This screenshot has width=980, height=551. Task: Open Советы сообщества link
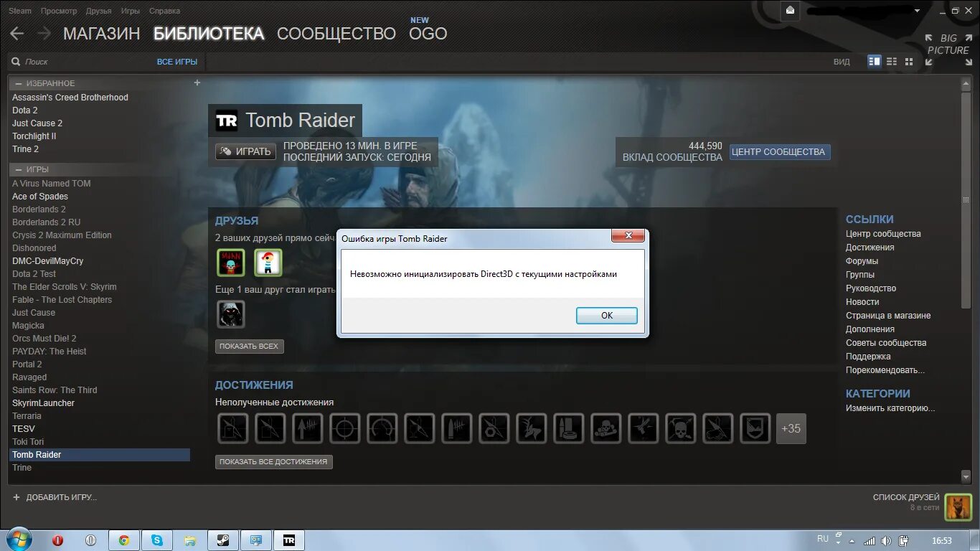pos(886,343)
